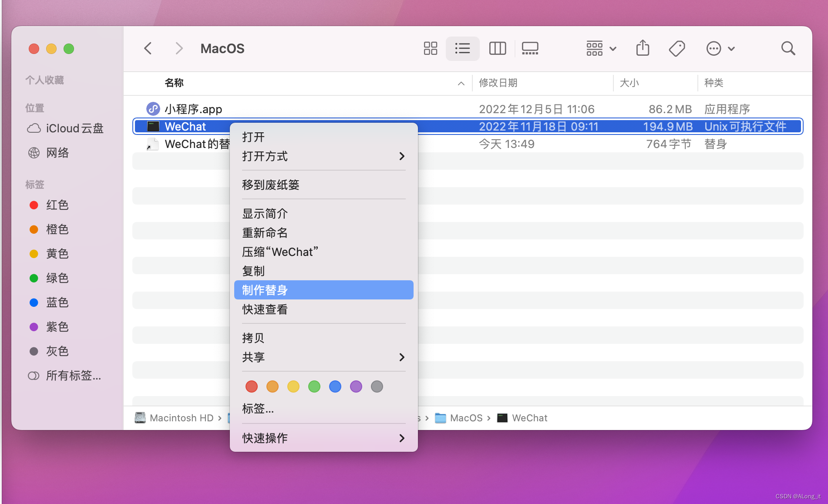Switch to list view
This screenshot has width=828, height=504.
click(462, 48)
